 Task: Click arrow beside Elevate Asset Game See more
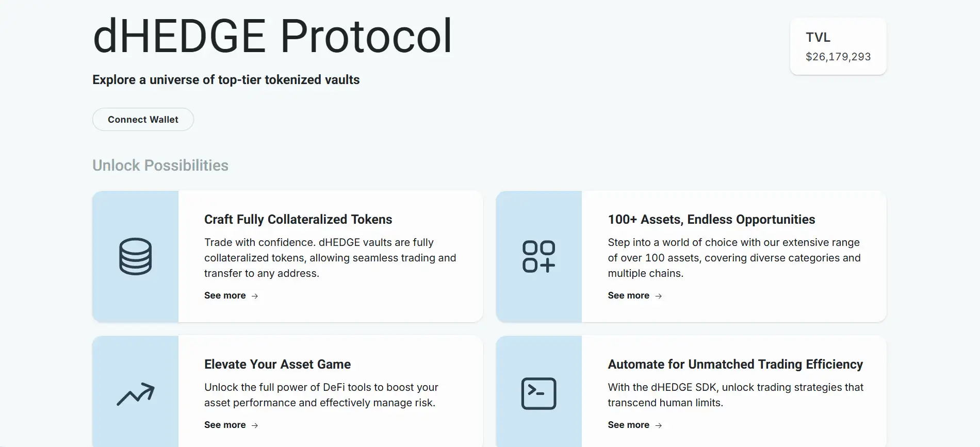[255, 425]
